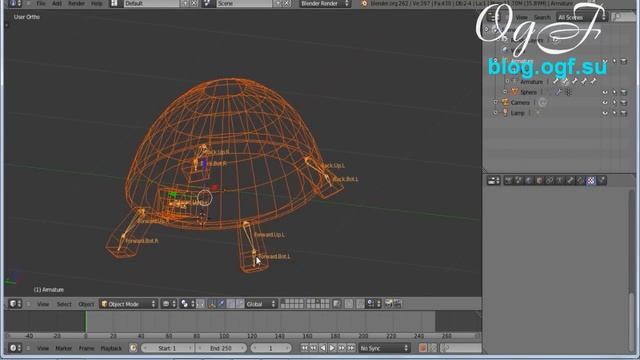This screenshot has height=360, width=640.
Task: Open the timeline Frame menu
Action: pyautogui.click(x=86, y=348)
